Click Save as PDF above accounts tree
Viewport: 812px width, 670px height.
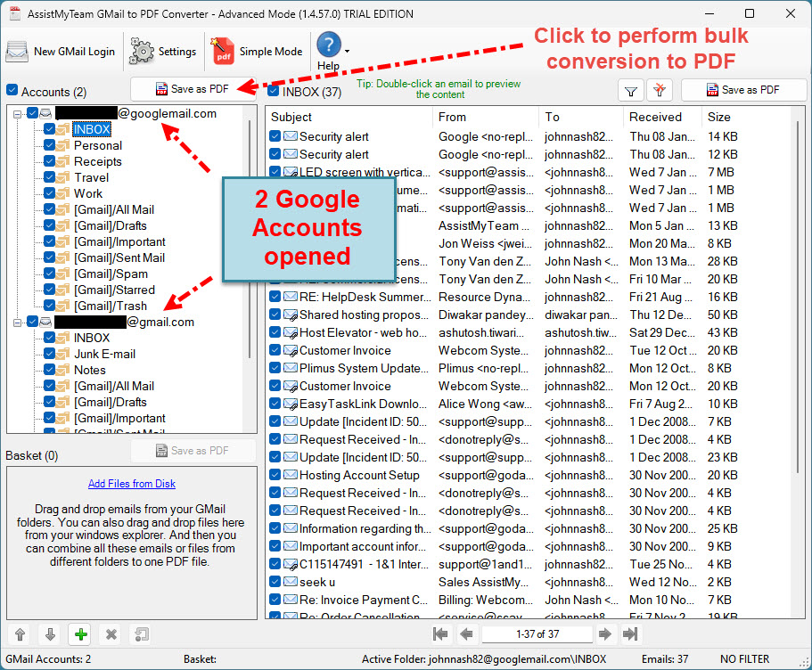pyautogui.click(x=193, y=89)
